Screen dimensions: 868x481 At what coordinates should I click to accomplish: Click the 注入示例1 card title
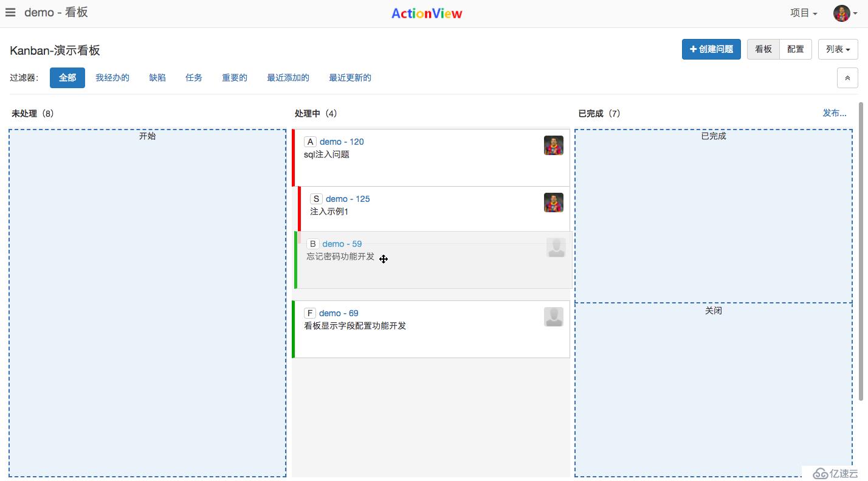point(329,212)
